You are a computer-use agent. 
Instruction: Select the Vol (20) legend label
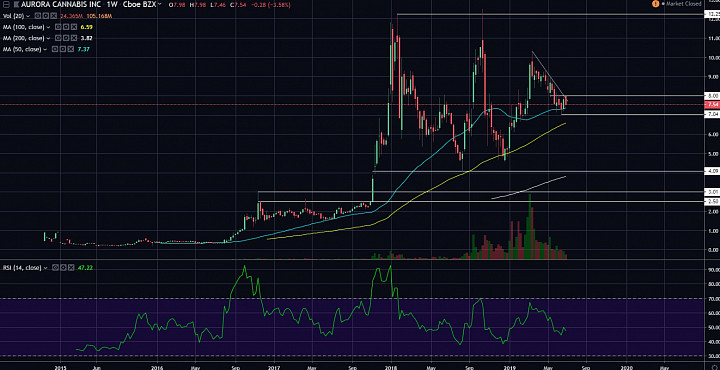tap(13, 16)
